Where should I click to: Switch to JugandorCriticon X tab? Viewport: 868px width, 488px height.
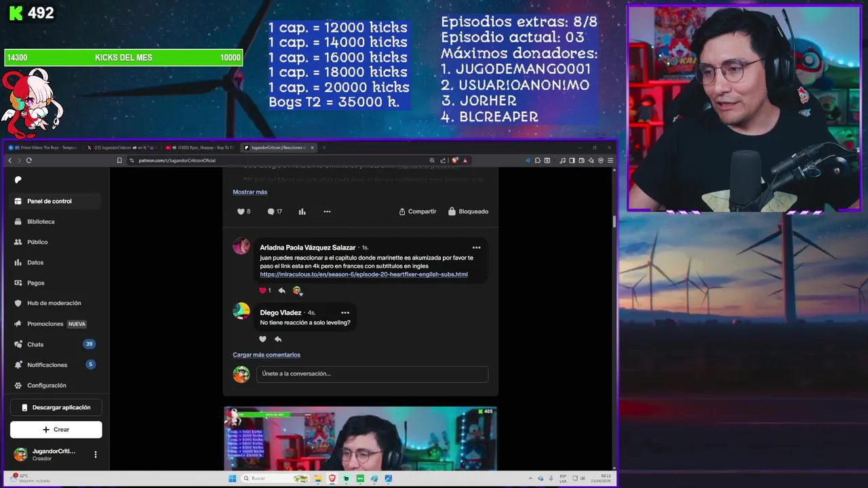[121, 147]
